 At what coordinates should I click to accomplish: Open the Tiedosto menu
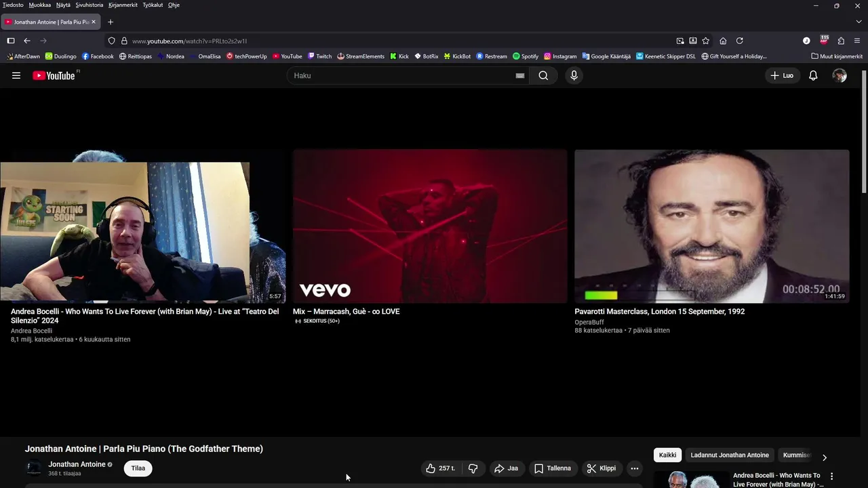click(x=13, y=5)
